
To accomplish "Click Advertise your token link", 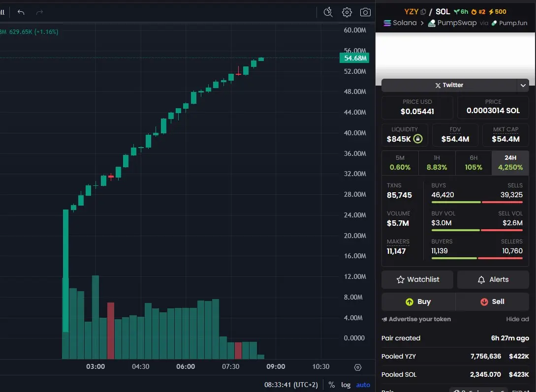I will point(416,319).
